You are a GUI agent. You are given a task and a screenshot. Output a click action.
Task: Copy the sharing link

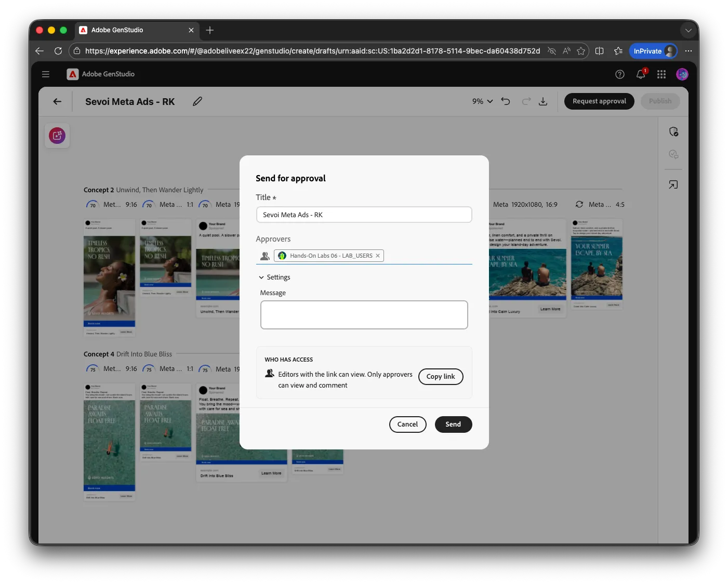pos(441,377)
